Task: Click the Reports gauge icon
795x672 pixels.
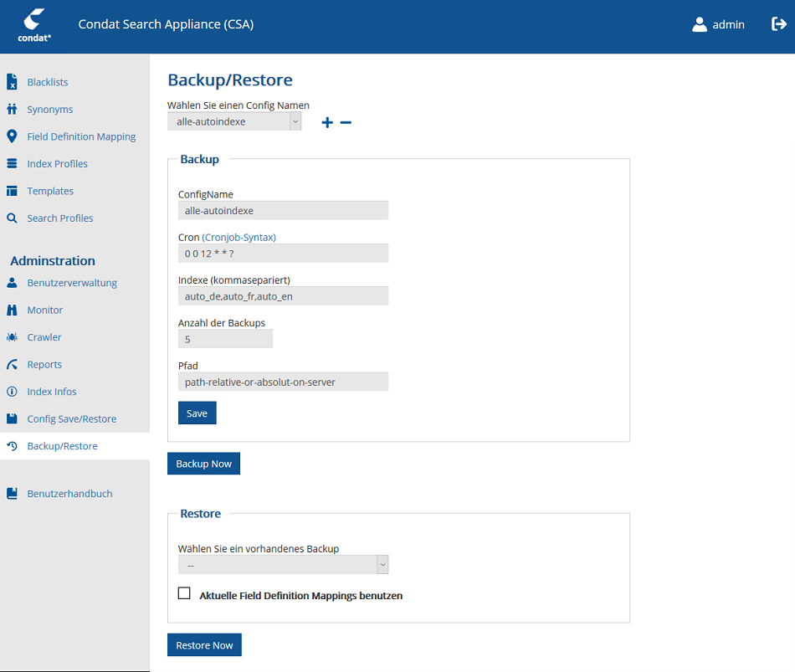Action: pos(12,365)
